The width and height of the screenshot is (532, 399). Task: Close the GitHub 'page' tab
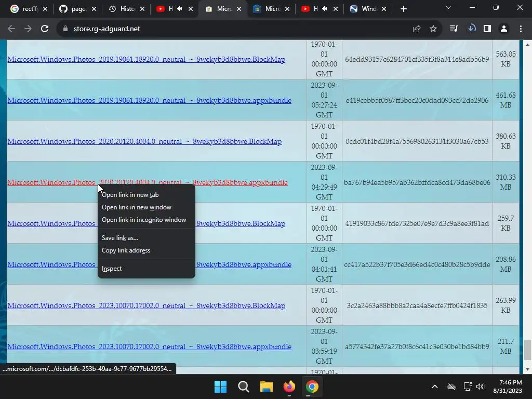pos(94,9)
